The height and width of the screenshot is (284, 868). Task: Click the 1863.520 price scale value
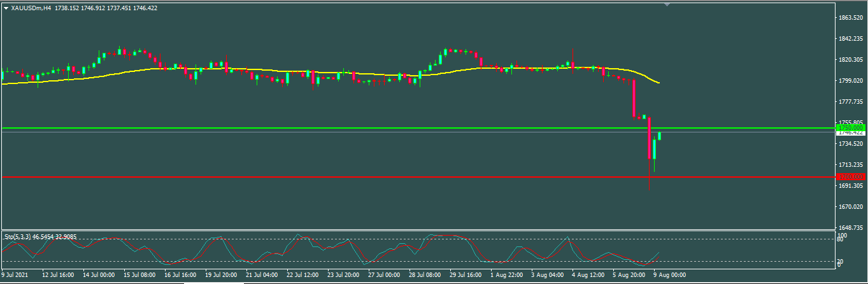[x=851, y=18]
